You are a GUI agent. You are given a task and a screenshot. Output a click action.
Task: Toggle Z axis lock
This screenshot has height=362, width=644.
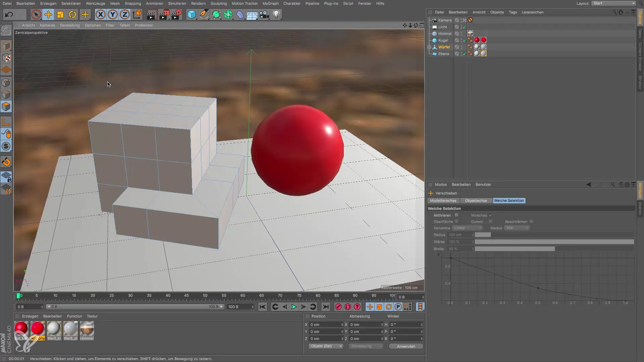point(125,14)
